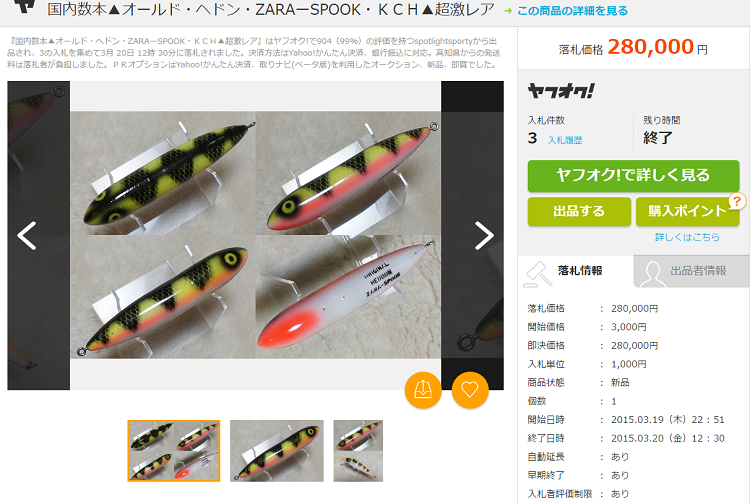Favorite the item with heart icon
The width and height of the screenshot is (750, 504).
click(x=470, y=390)
